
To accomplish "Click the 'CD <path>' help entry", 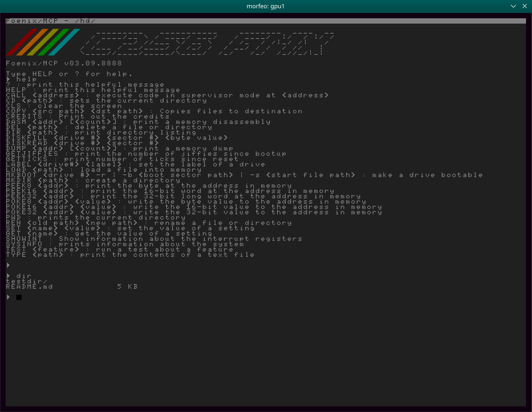I will click(107, 100).
